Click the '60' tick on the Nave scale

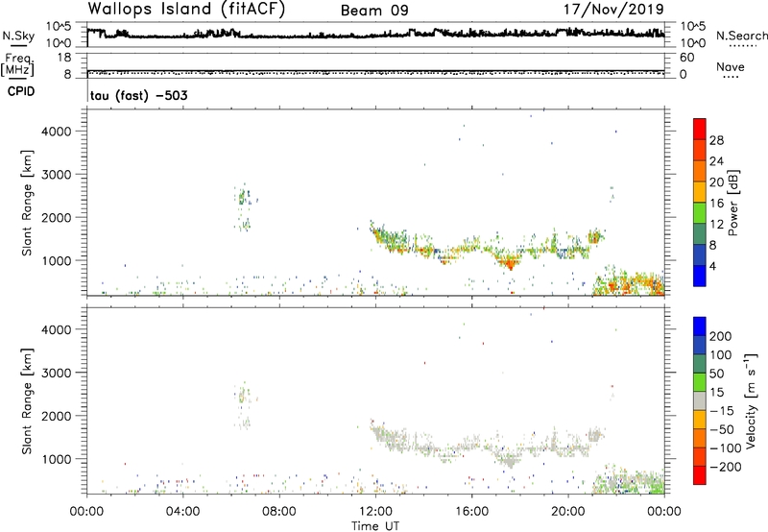pos(686,58)
